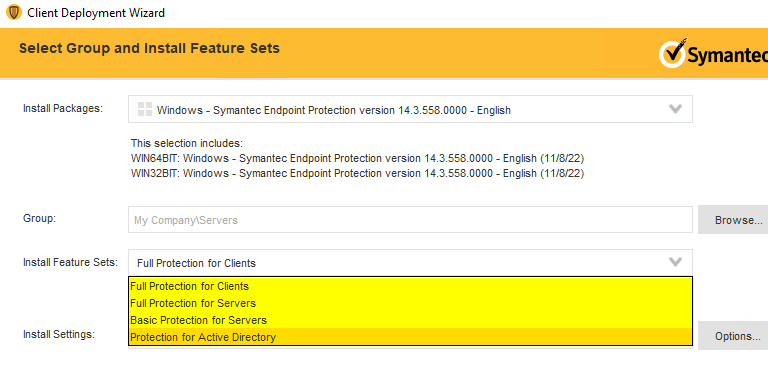This screenshot has width=768, height=368.
Task: Click the WIN32BIT package description line
Action: click(358, 173)
